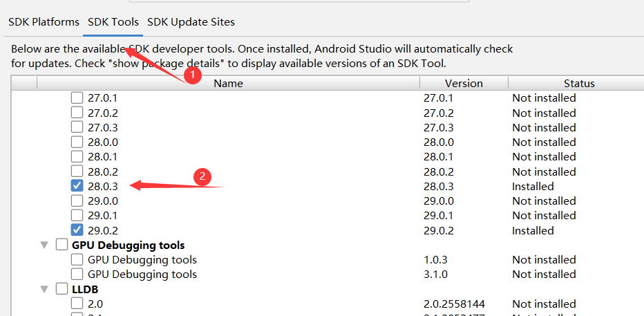Switch to the SDK Platforms tab

pyautogui.click(x=44, y=21)
